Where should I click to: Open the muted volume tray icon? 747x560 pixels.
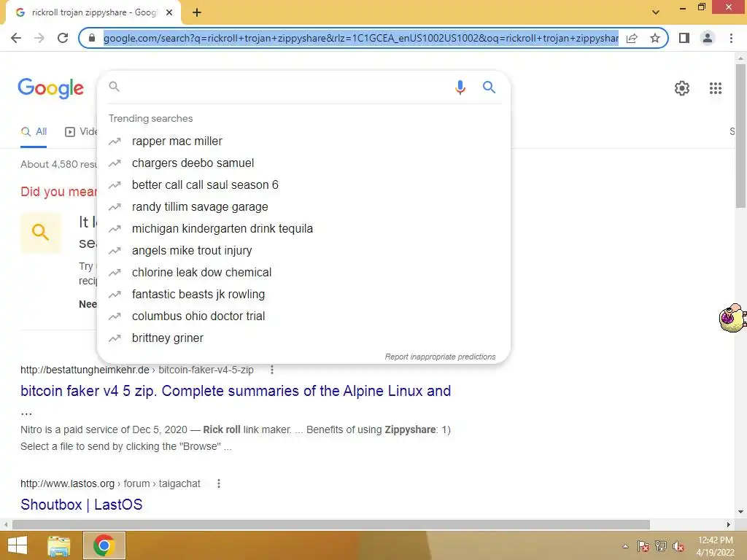click(x=678, y=546)
